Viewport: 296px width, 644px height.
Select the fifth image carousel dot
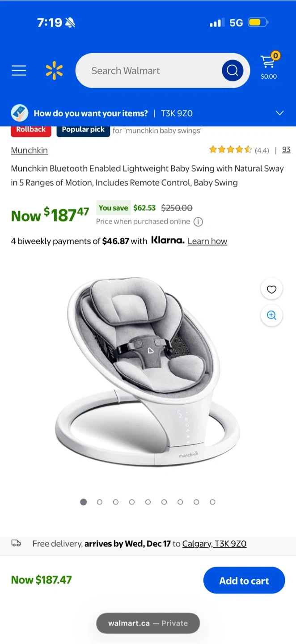pos(148,502)
